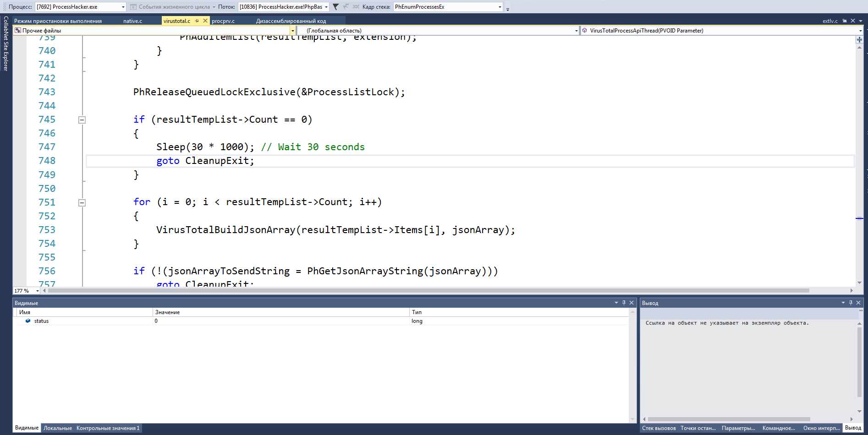The height and width of the screenshot is (435, 868).
Task: Open the Командное... tab
Action: (x=779, y=428)
